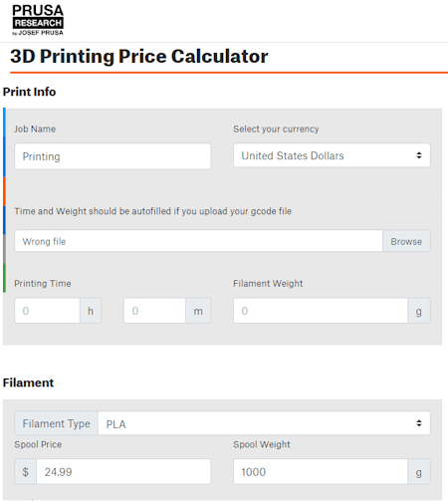Viewport: 448px width, 504px height.
Task: Click the Filament Weight input field
Action: point(321,311)
